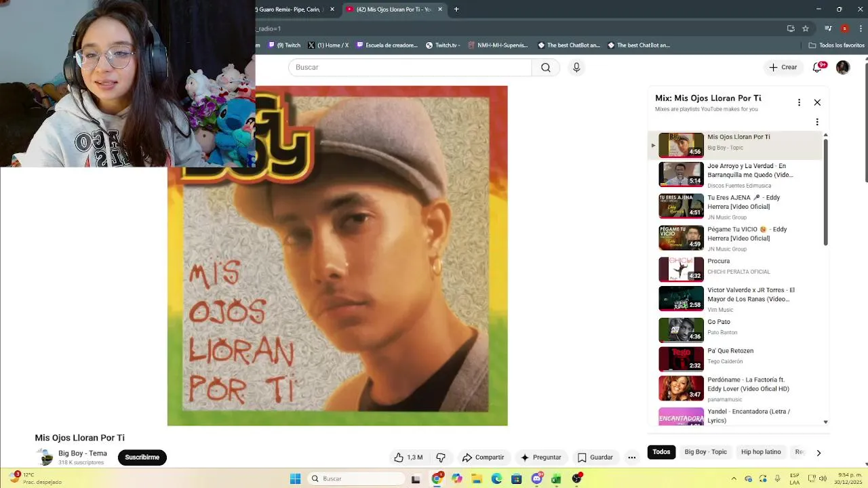Click the Compartir share button
Viewport: 868px width, 488px height.
pos(483,457)
